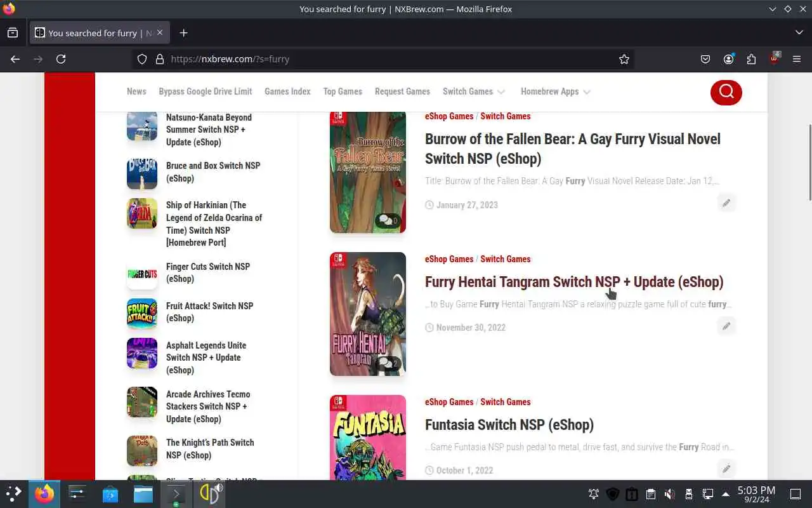
Task: Open comments on Furry Hentai Tangram
Action: [x=388, y=363]
